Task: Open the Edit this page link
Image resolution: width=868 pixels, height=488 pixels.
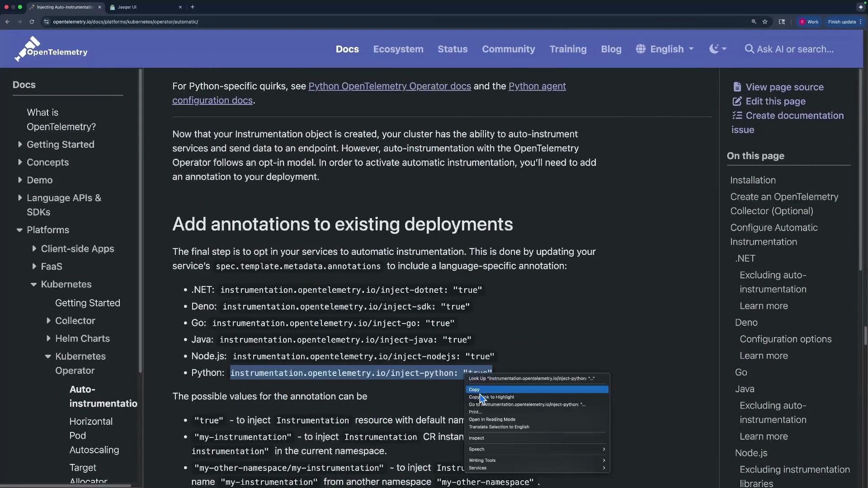Action: click(775, 102)
